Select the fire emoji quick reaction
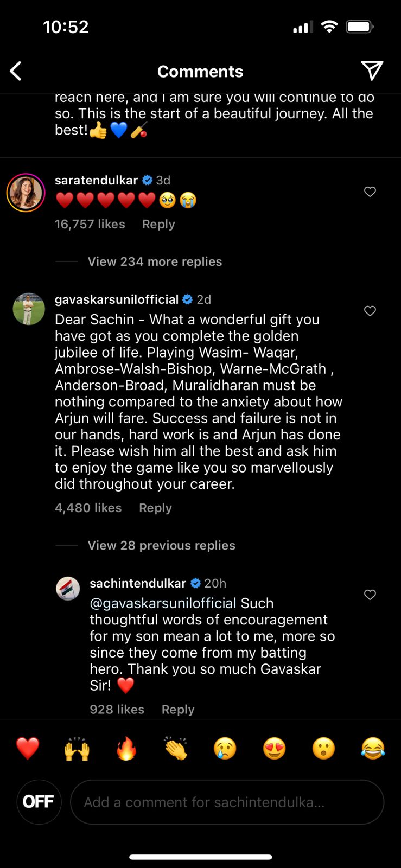 click(126, 748)
